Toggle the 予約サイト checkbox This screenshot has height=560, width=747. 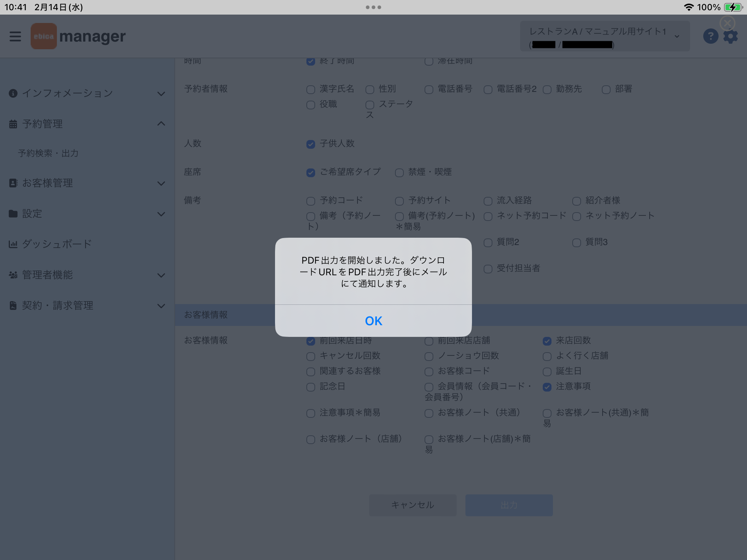tap(399, 201)
